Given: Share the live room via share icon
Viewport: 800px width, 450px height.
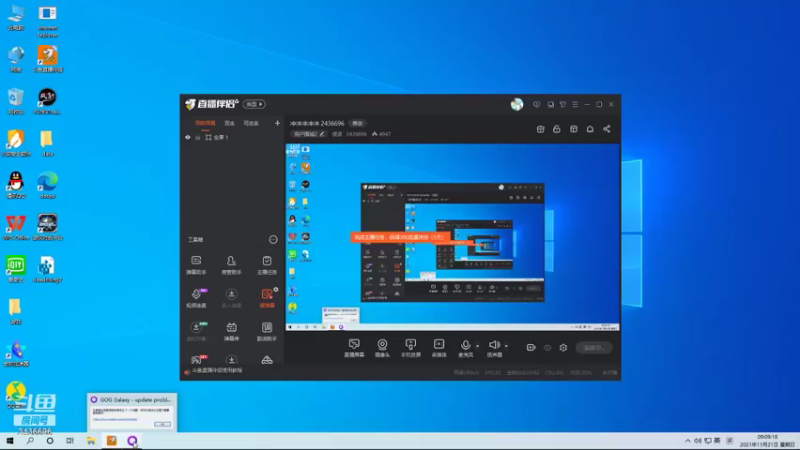Looking at the screenshot, I should tap(607, 129).
